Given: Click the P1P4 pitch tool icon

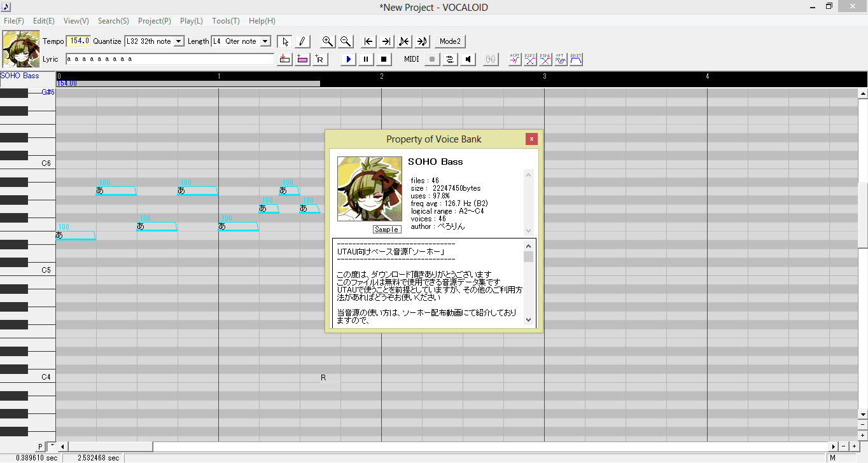Looking at the screenshot, I should 545,59.
